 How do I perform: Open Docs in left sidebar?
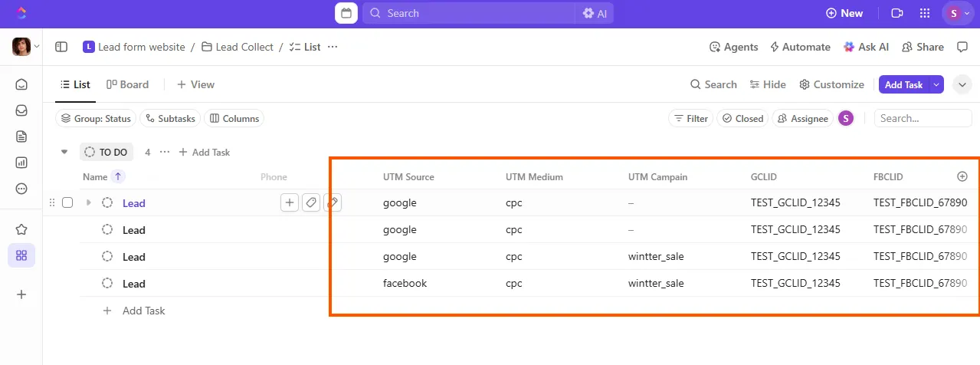[21, 136]
